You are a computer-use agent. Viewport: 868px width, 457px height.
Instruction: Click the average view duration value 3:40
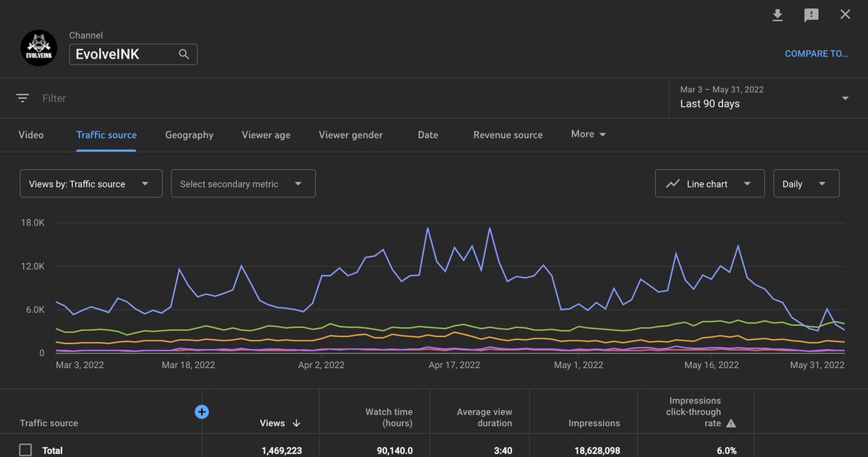[x=503, y=450]
